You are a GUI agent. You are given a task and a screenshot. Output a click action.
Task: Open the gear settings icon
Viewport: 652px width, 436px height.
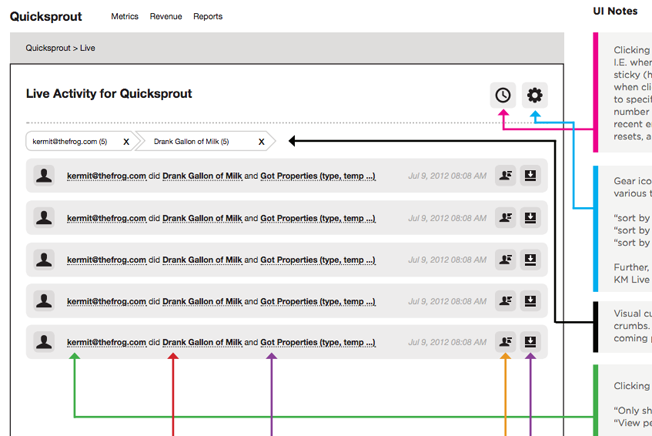pos(535,95)
